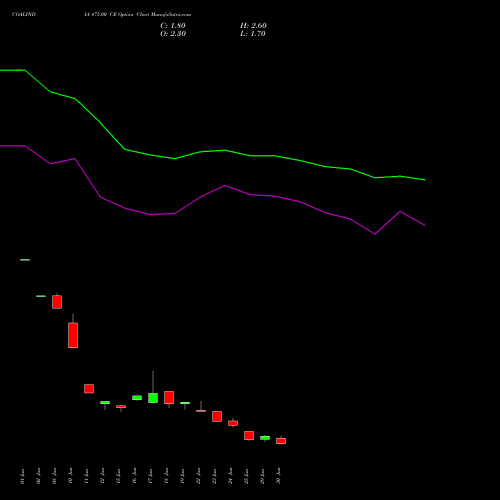
Task: Click the 02 Jun date axis label
Action: (x=38, y=476)
